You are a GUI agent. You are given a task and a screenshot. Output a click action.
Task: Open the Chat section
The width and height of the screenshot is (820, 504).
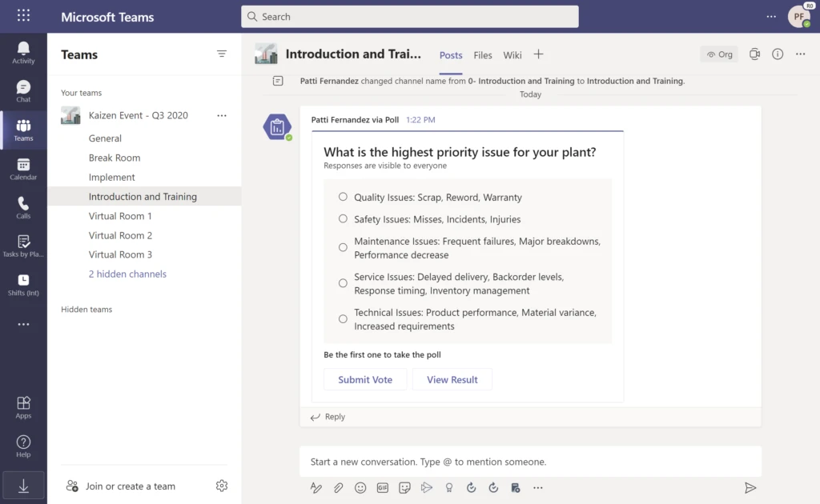[x=23, y=90]
